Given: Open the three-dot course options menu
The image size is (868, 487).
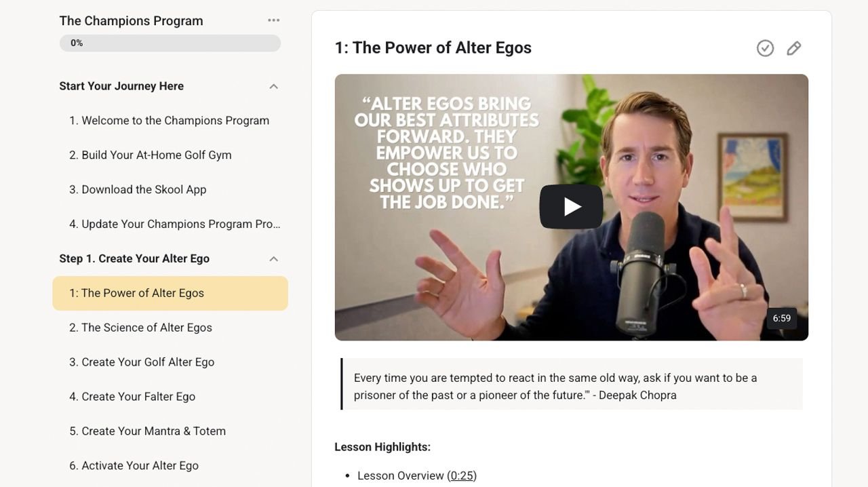Looking at the screenshot, I should [x=274, y=20].
